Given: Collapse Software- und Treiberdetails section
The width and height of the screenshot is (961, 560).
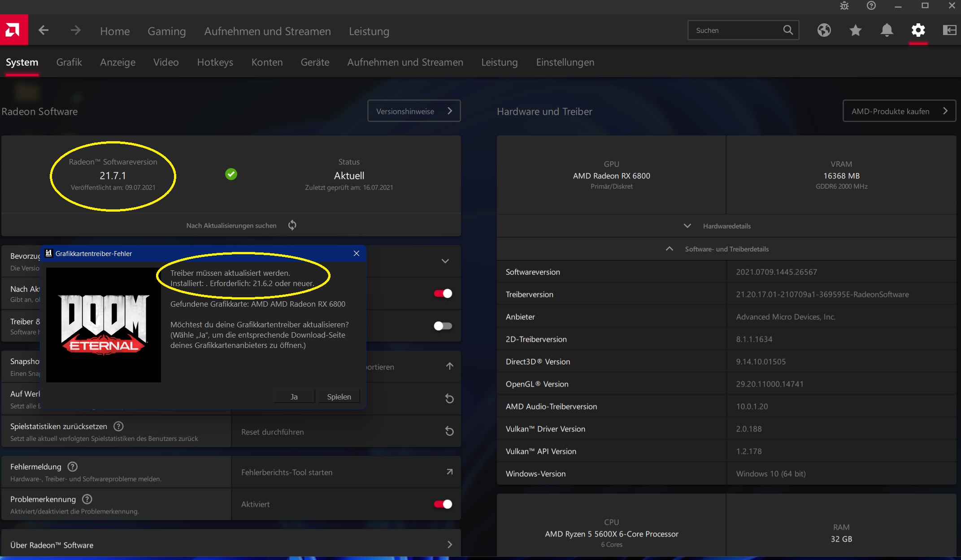Looking at the screenshot, I should point(726,249).
